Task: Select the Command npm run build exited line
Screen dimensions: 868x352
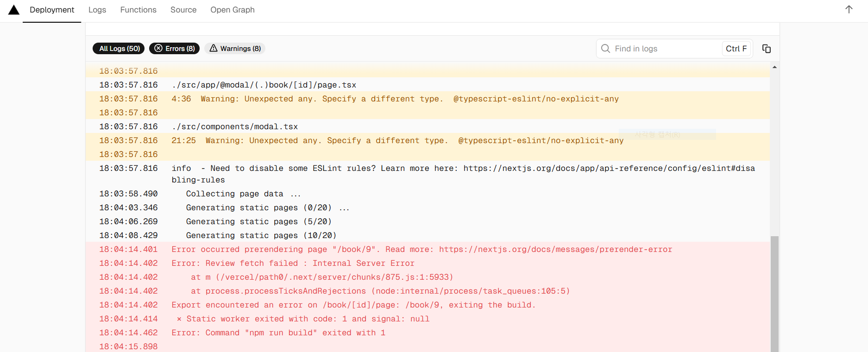Action: coord(428,333)
